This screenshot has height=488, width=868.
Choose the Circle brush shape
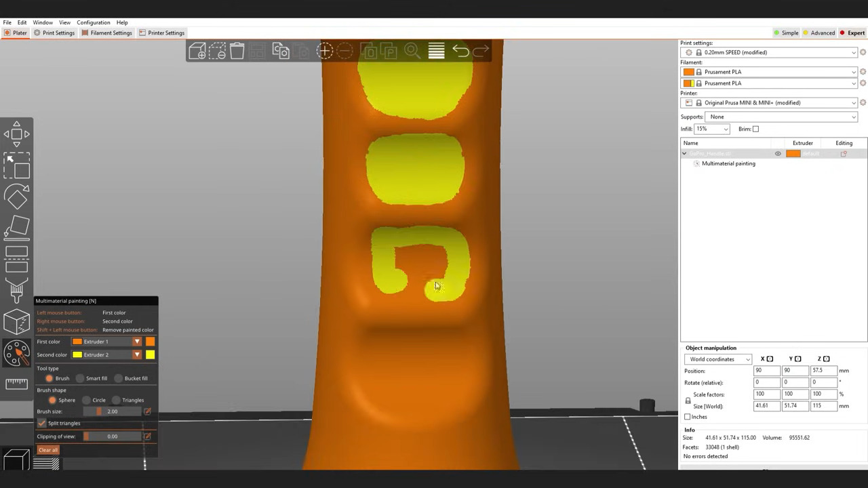click(x=87, y=400)
